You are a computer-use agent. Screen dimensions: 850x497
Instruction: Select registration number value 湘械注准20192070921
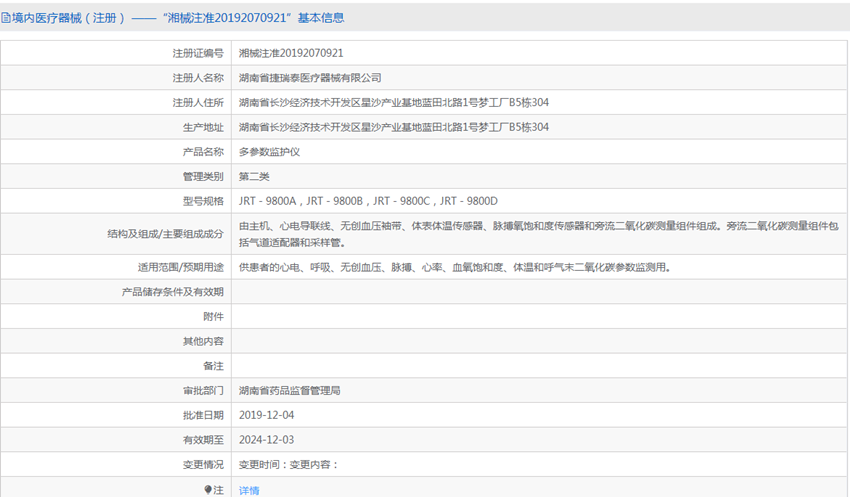pos(291,53)
